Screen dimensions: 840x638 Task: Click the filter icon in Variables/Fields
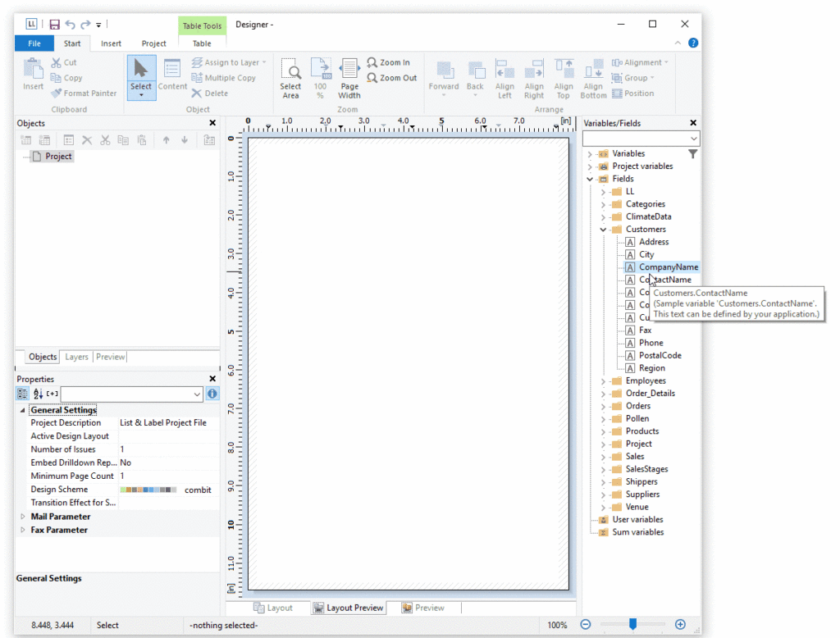(x=692, y=154)
